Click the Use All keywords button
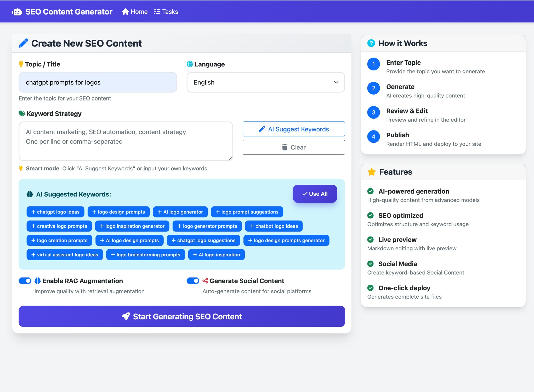 [315, 194]
